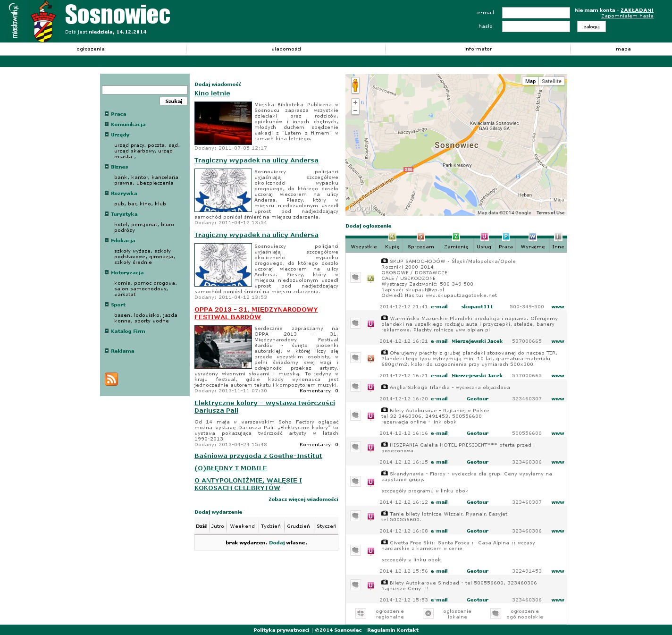This screenshot has width=672, height=635.
Task: Open the informator menu
Action: coord(478,49)
